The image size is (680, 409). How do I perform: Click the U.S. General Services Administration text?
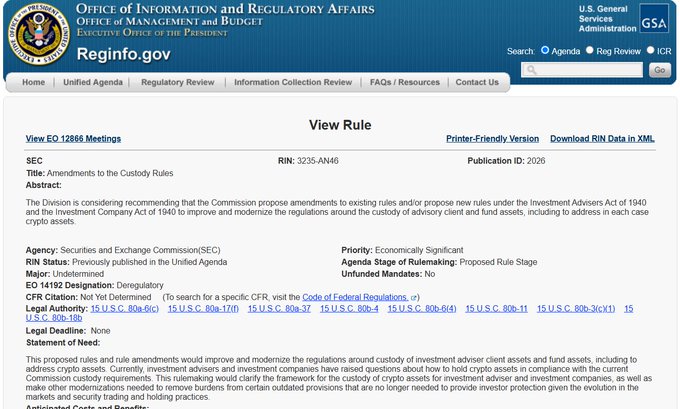(x=607, y=19)
